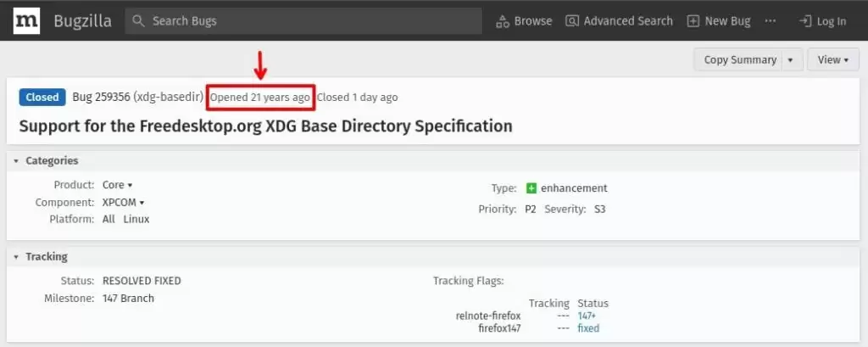
Task: Click the Advanced Search icon
Action: click(572, 21)
